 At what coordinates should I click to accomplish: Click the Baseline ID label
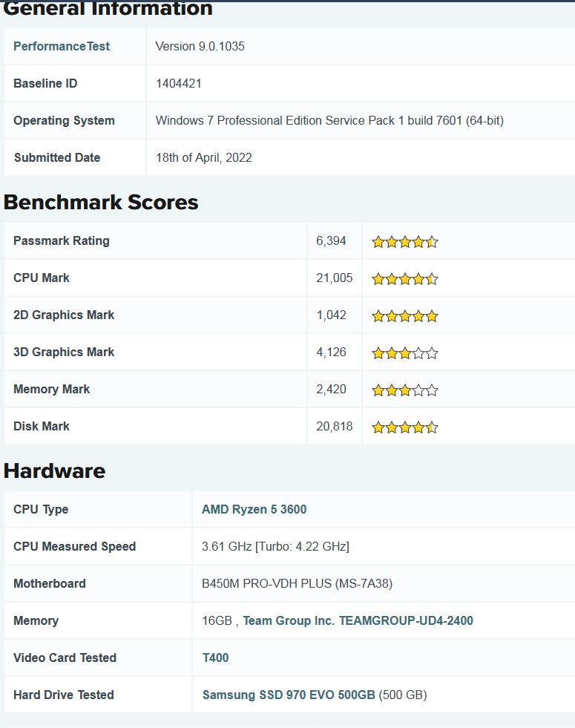45,84
